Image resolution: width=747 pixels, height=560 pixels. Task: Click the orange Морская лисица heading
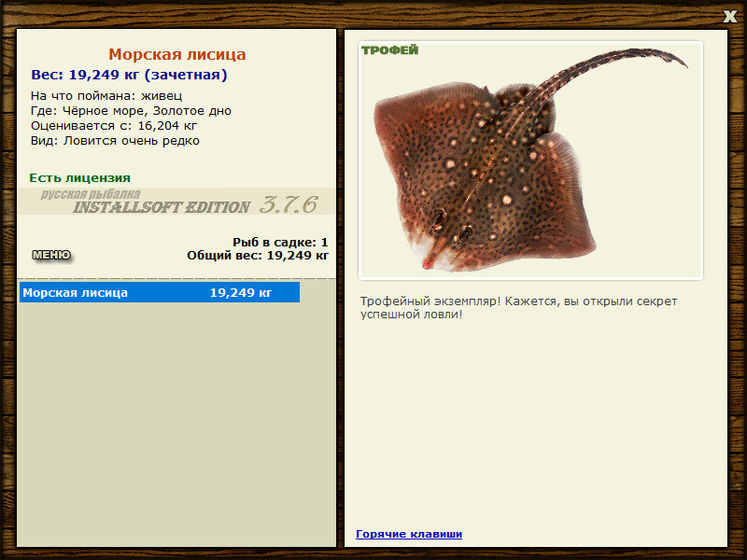pyautogui.click(x=177, y=54)
